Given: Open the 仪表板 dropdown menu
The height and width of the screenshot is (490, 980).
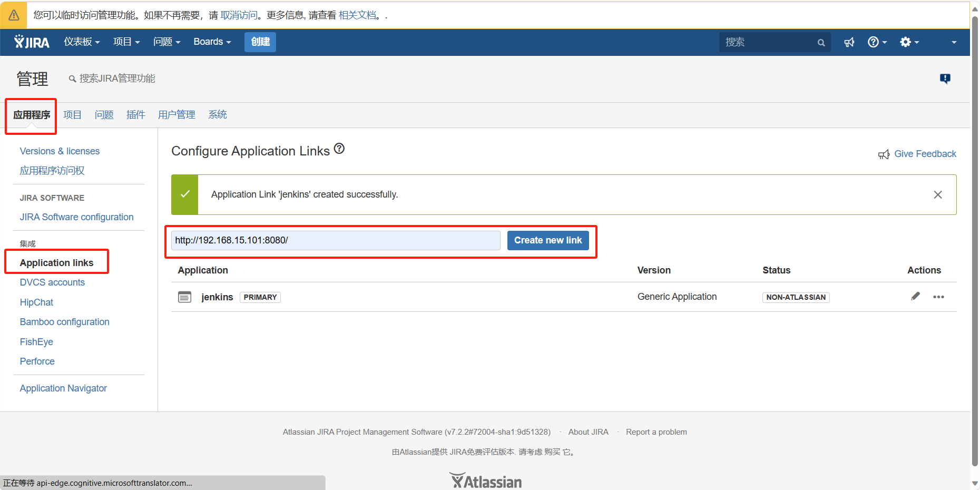Looking at the screenshot, I should 82,42.
